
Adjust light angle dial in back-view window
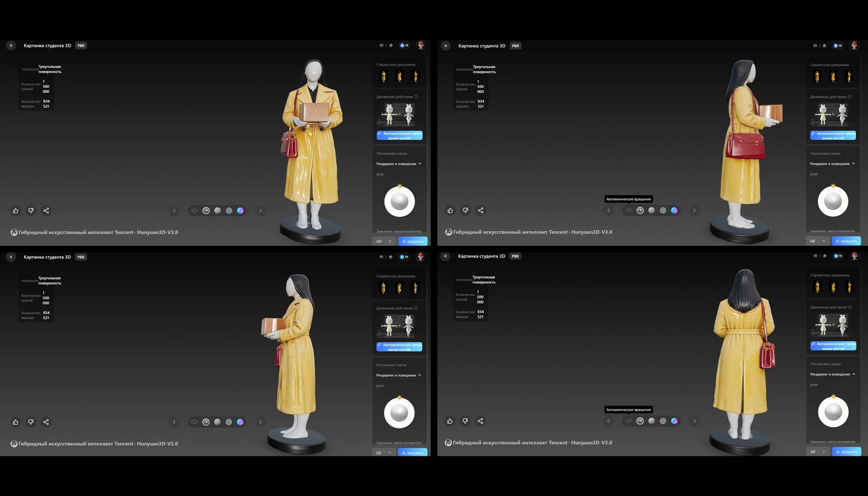tap(833, 412)
